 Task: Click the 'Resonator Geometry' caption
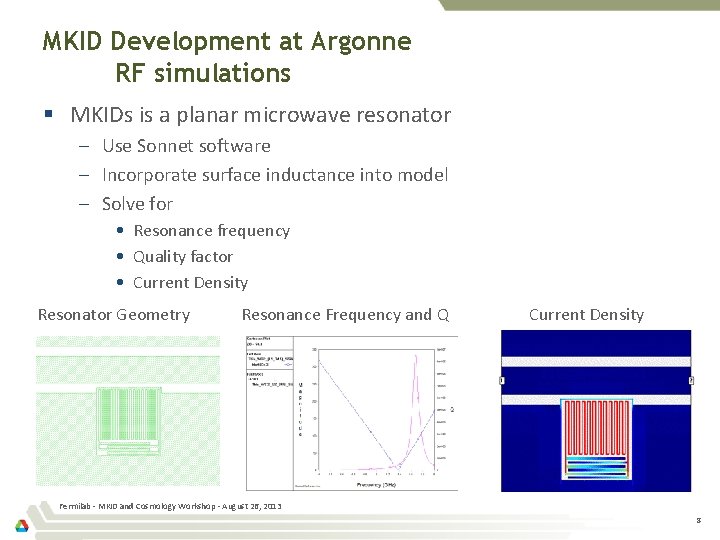(x=114, y=315)
